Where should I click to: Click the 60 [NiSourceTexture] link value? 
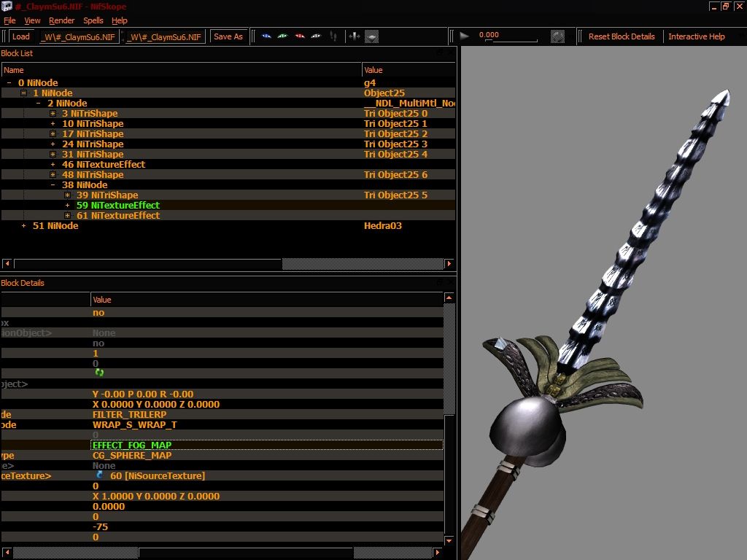tap(158, 475)
